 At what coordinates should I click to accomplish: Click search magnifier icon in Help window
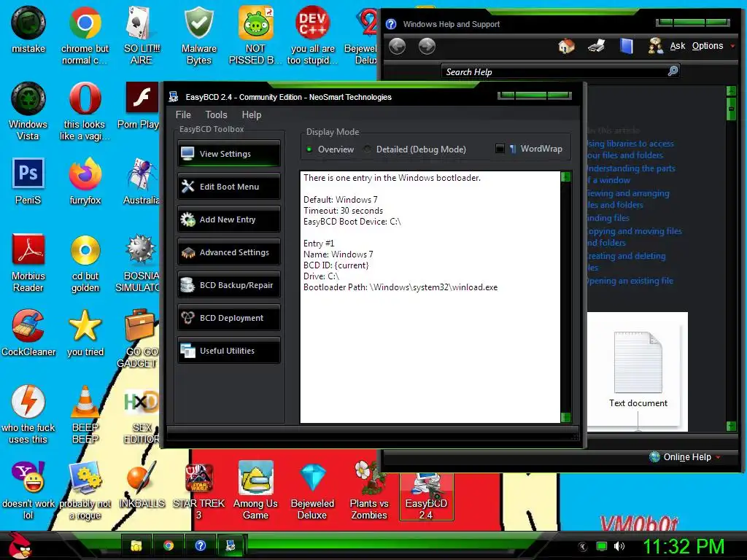tap(673, 71)
